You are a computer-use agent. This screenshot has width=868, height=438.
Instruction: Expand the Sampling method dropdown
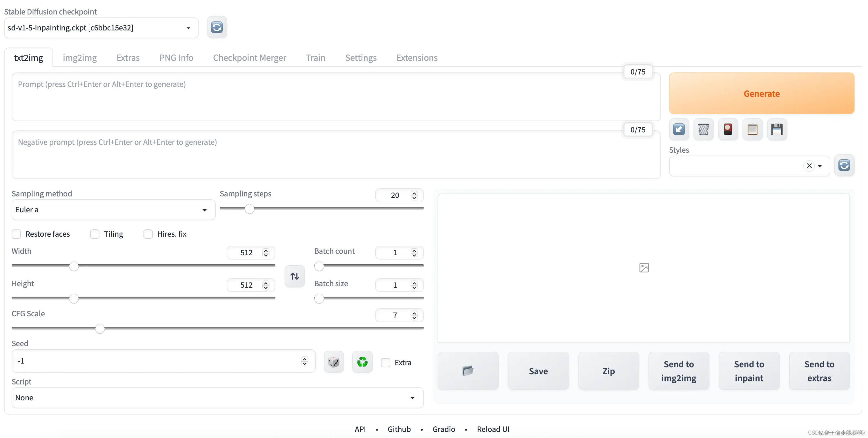113,210
